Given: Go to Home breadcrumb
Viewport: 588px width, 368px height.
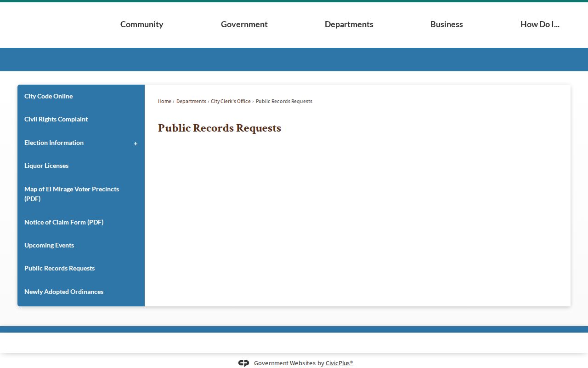Looking at the screenshot, I should pos(164,101).
